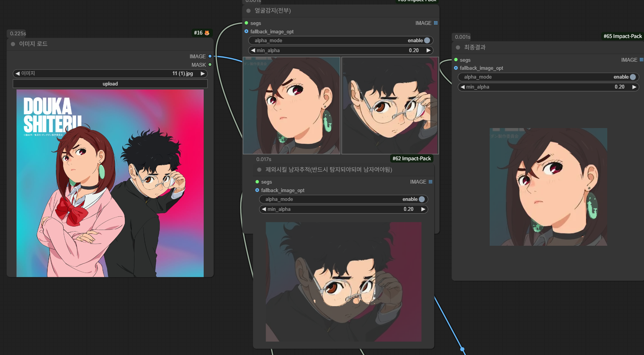This screenshot has height=355, width=644.
Task: Select next image with 이미지 right arrow
Action: [x=203, y=74]
